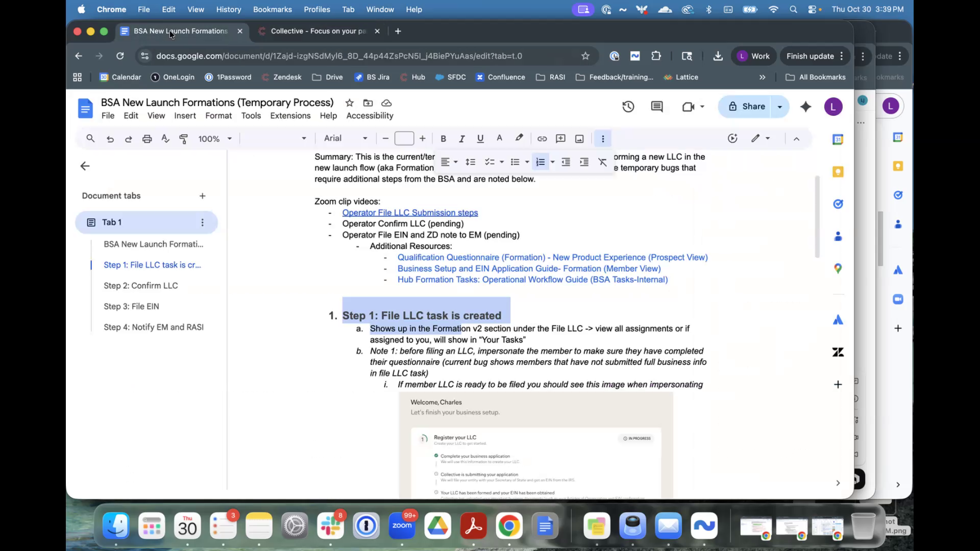The width and height of the screenshot is (980, 551).
Task: Click the Share button
Action: click(746, 107)
